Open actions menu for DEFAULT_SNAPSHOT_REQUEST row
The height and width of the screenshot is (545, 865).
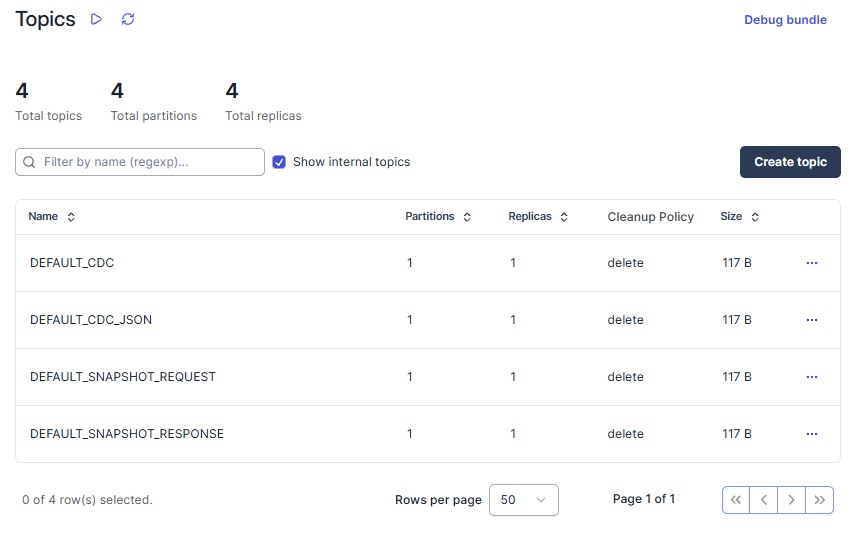(811, 377)
